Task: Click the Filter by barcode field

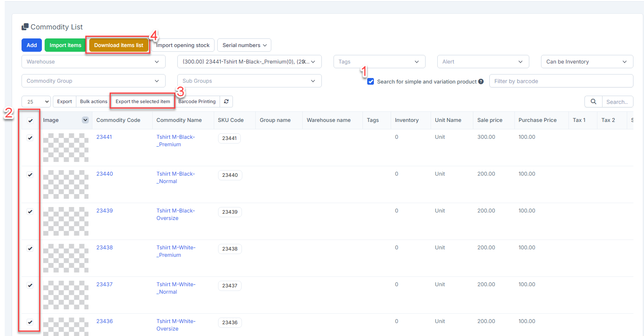Action: [x=561, y=81]
